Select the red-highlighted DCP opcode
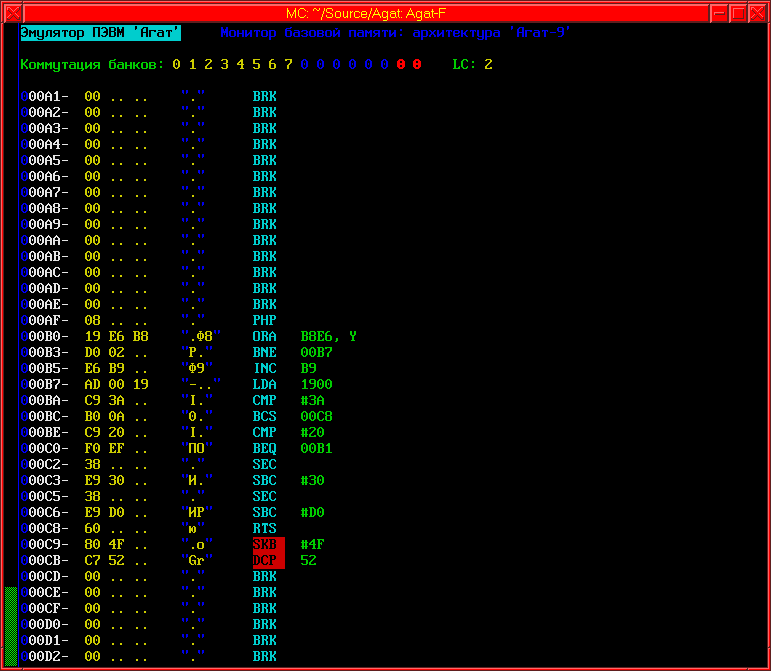 pos(268,560)
